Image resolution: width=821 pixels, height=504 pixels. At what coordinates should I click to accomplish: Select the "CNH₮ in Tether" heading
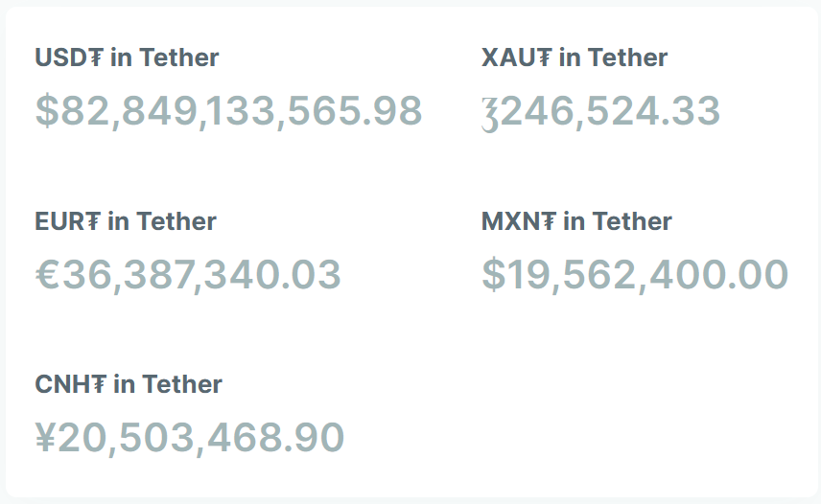point(129,385)
